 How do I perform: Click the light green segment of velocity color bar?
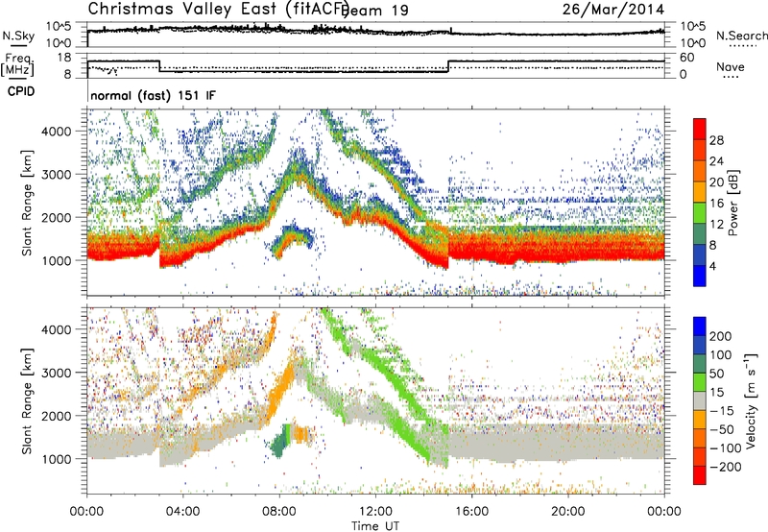pos(700,382)
